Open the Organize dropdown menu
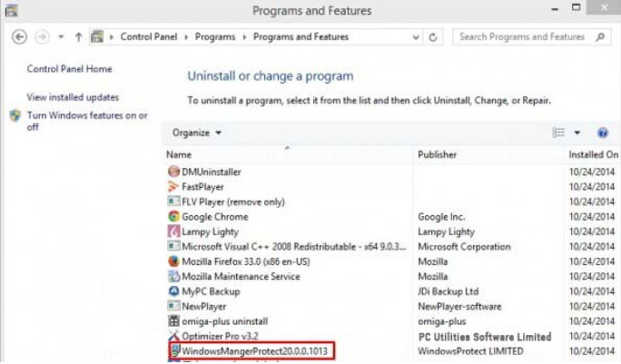Image resolution: width=621 pixels, height=364 pixels. point(197,133)
